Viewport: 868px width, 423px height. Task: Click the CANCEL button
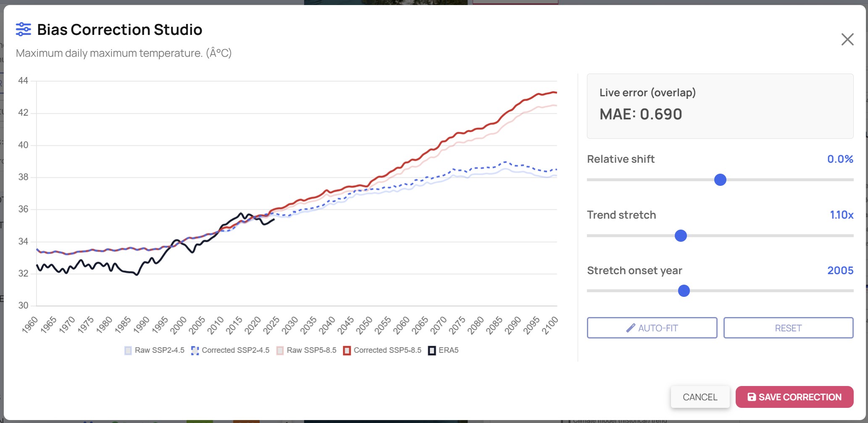coord(700,397)
